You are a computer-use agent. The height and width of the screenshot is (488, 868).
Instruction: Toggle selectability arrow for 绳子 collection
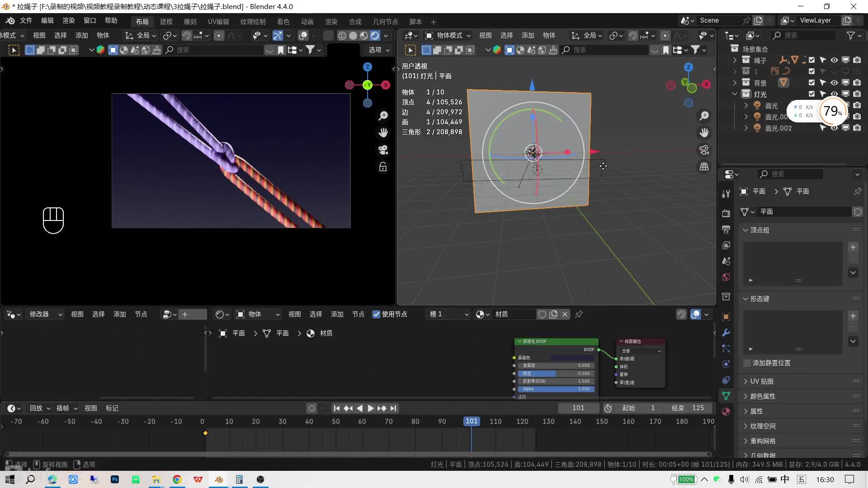(x=823, y=60)
